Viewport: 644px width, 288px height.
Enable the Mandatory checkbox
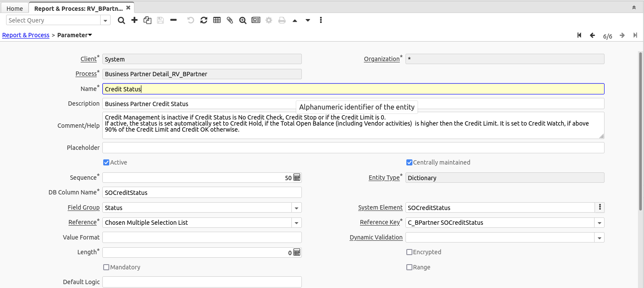106,267
